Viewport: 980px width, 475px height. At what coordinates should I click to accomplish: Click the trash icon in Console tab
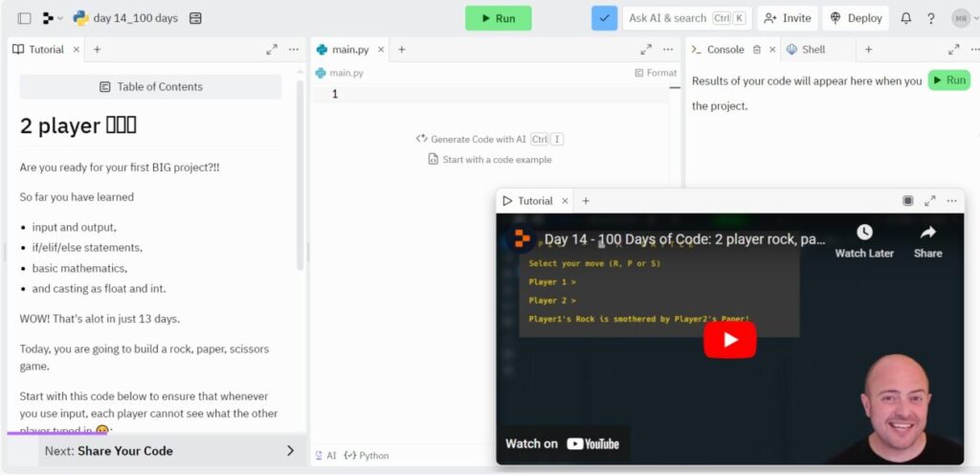(757, 50)
